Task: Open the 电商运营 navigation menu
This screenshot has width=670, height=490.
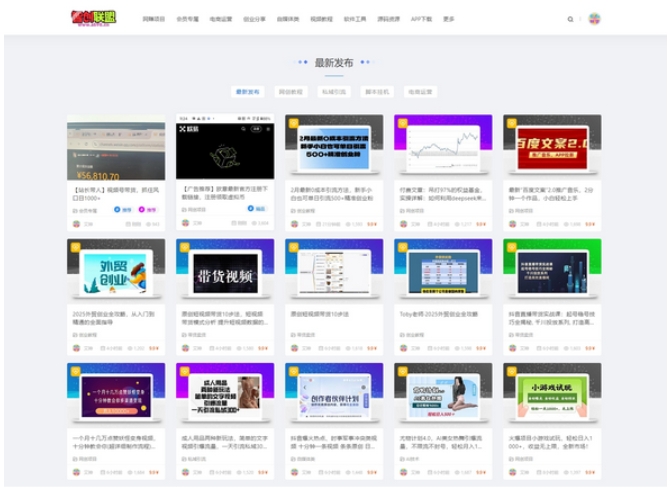Action: [221, 19]
